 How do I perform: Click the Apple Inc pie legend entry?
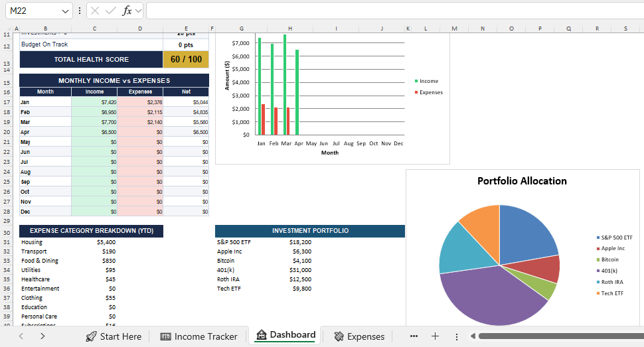(611, 248)
